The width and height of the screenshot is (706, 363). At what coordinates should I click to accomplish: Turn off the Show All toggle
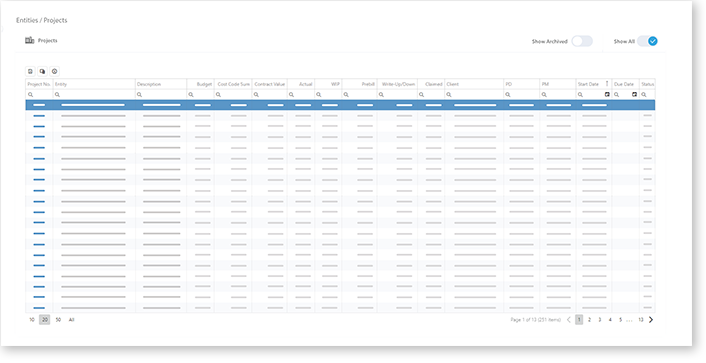point(647,41)
